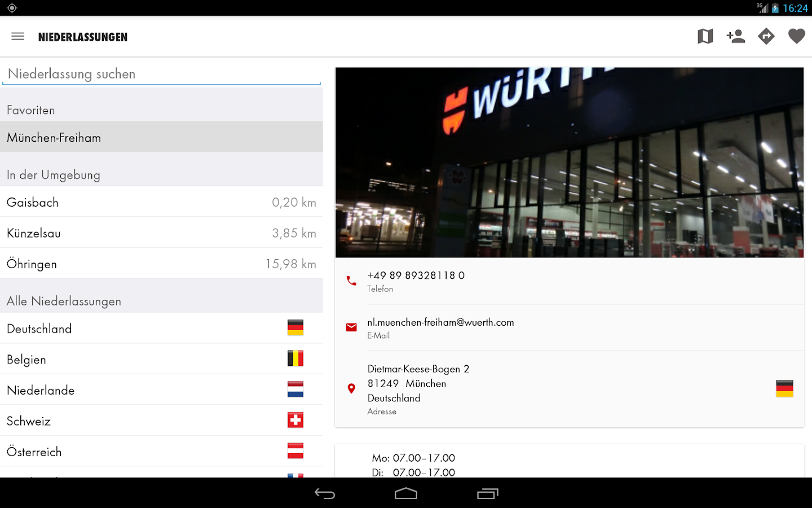Open the Android recent apps button
Image resolution: width=812 pixels, height=508 pixels.
click(x=488, y=494)
